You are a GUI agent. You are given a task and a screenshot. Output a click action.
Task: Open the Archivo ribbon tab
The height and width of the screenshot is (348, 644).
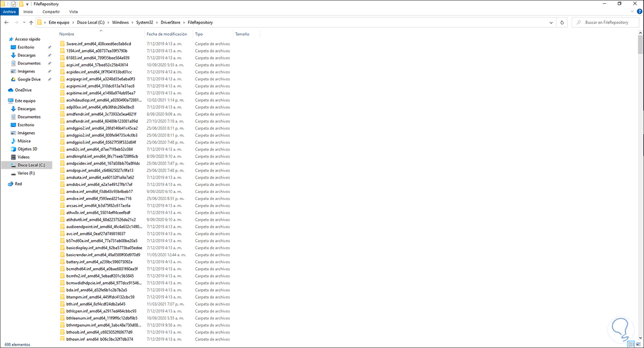10,11
